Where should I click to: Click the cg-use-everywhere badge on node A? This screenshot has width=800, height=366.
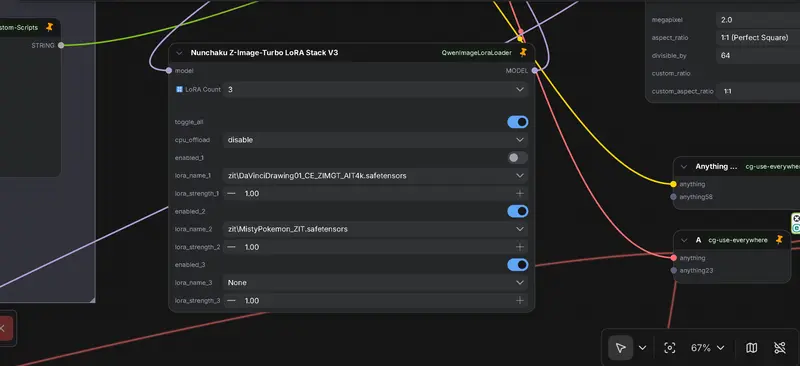(x=738, y=240)
